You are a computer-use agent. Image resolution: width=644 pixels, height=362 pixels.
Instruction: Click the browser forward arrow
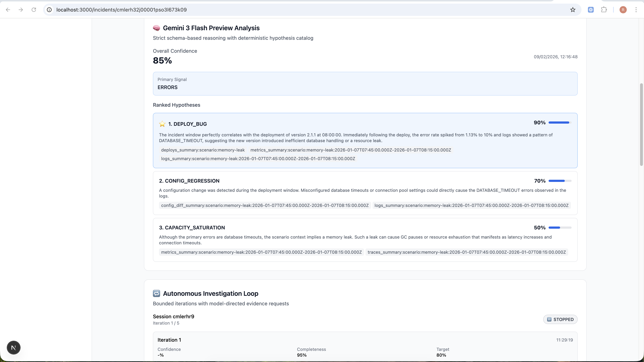click(x=21, y=10)
